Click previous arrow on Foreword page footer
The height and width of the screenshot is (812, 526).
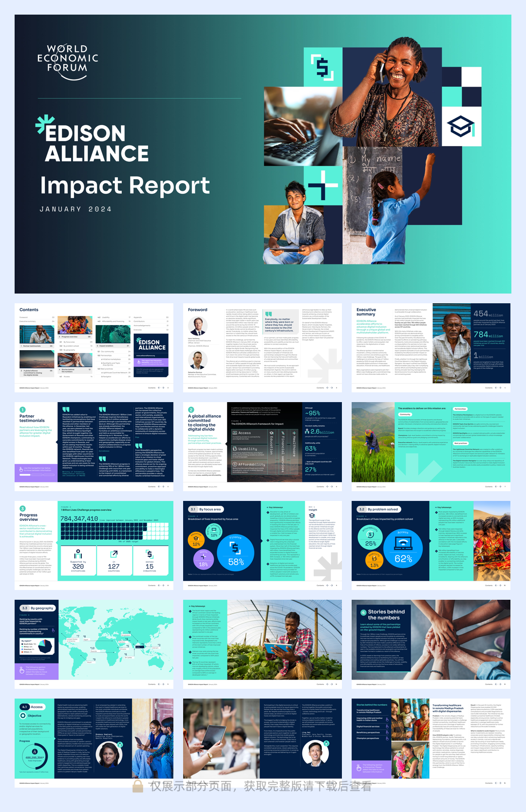(328, 388)
